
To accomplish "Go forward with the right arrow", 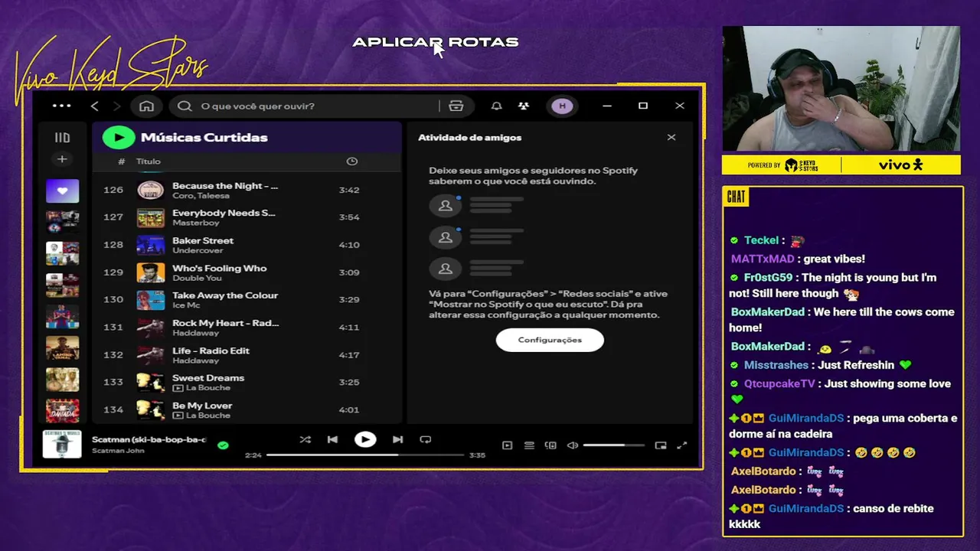I will pos(116,106).
